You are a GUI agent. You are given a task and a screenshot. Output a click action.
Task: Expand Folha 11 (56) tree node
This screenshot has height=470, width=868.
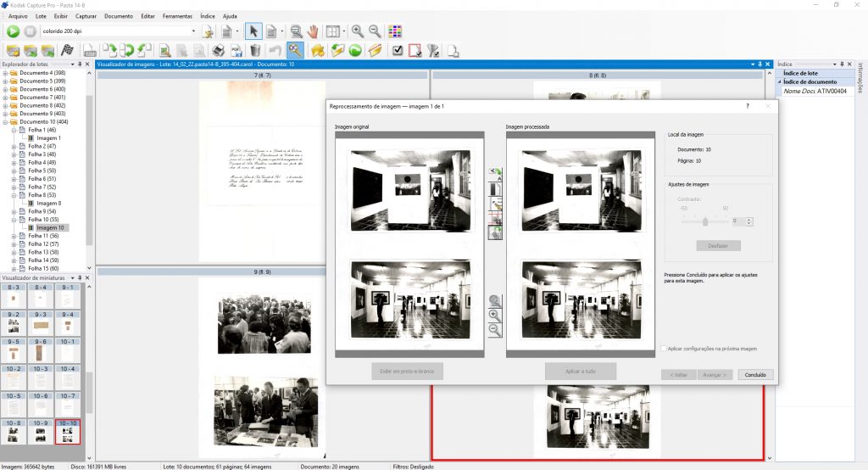(x=14, y=236)
